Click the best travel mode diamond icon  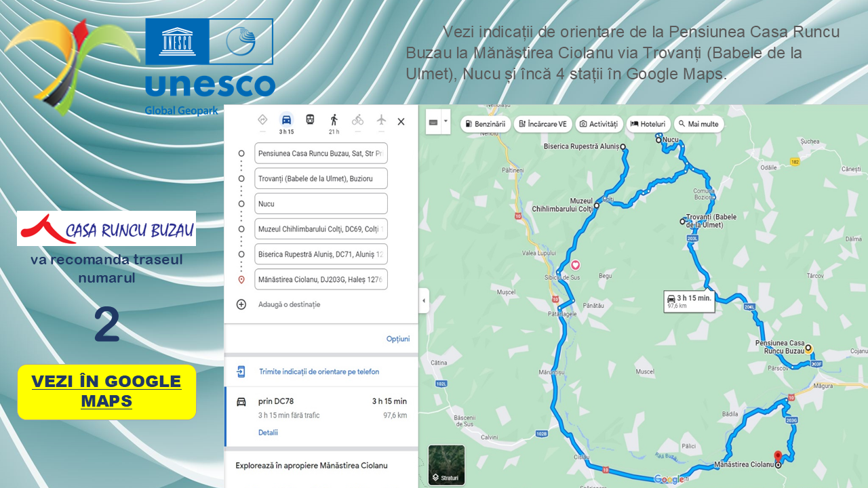click(262, 120)
